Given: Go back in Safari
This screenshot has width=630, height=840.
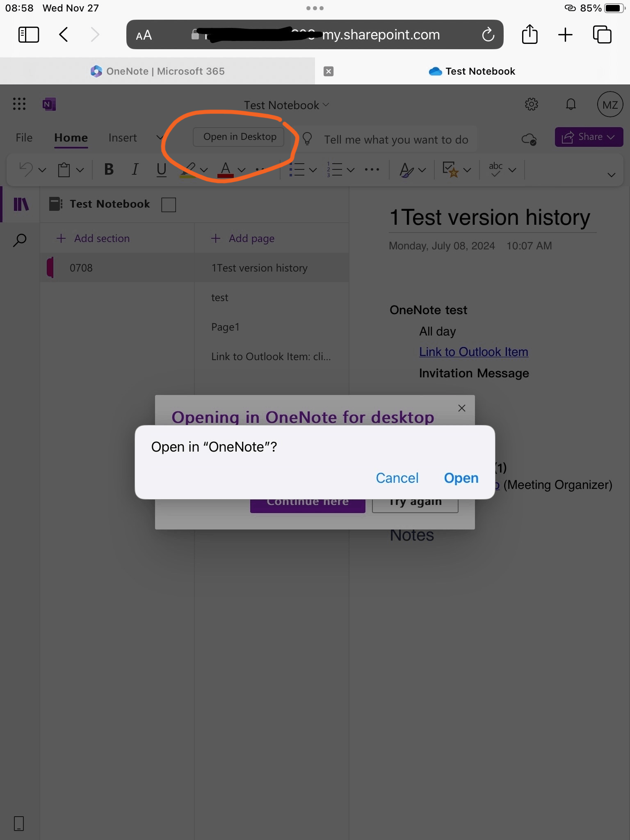Looking at the screenshot, I should click(x=64, y=34).
